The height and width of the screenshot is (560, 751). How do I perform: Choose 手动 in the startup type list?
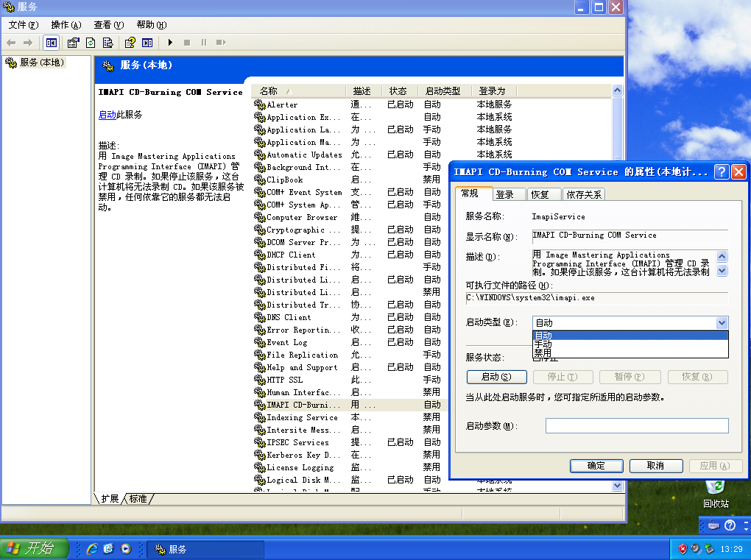(x=630, y=344)
